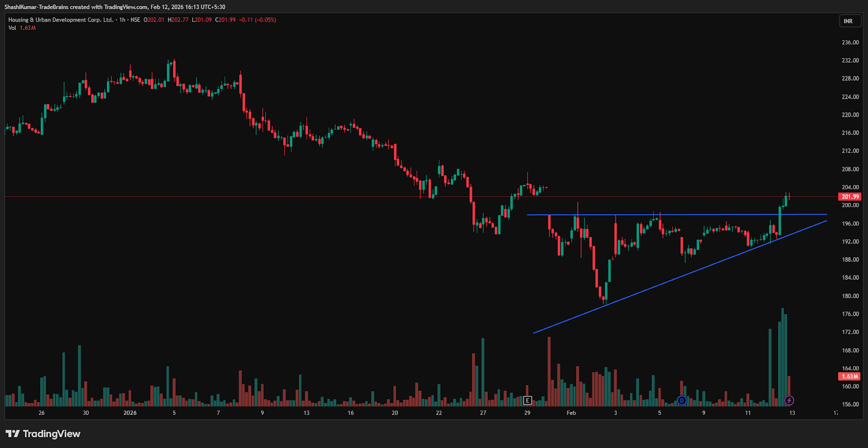Click the 'TradingView.com' text in header
This screenshot has height=448, width=868.
126,7
